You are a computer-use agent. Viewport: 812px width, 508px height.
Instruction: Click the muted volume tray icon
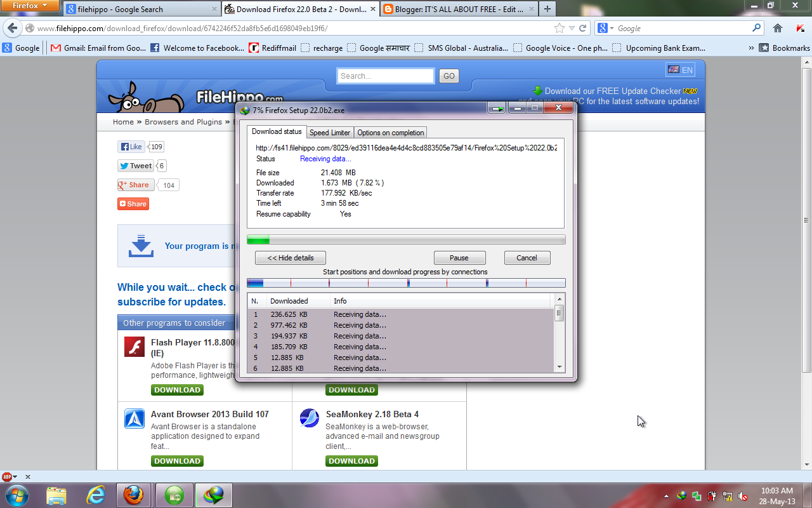[x=742, y=496]
